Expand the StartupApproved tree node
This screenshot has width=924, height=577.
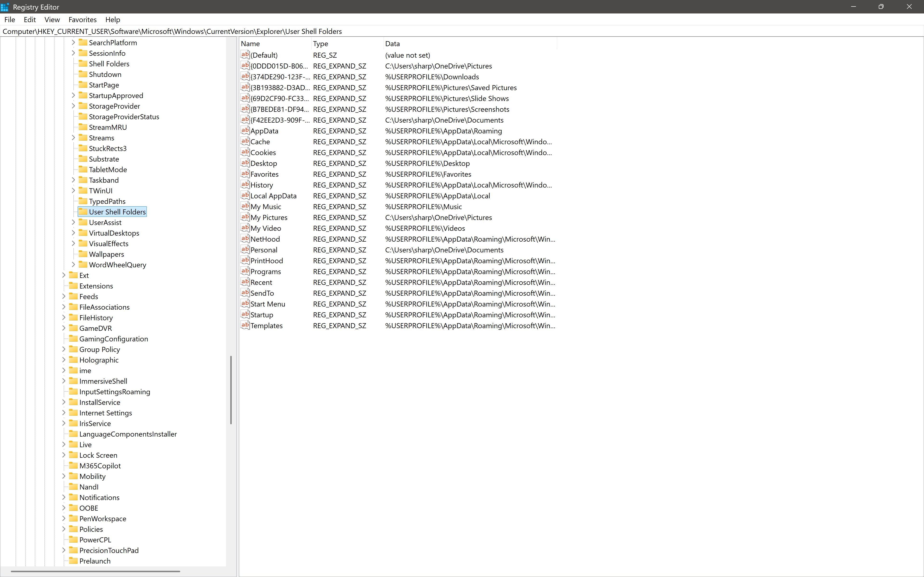[x=73, y=95]
